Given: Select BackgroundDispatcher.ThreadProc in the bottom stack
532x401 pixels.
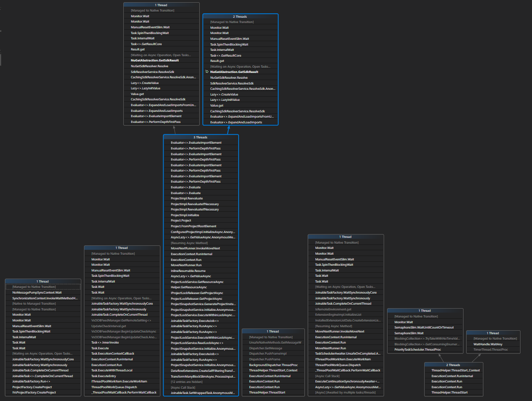Looking at the screenshot, I should point(273,365).
